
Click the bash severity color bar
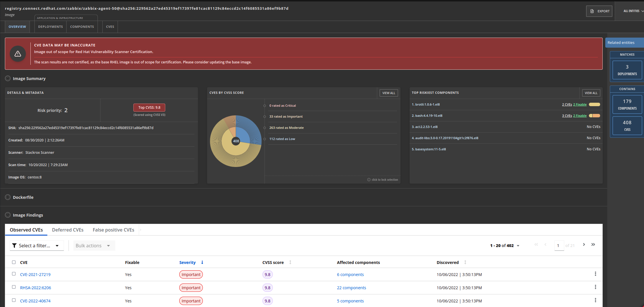pos(594,116)
